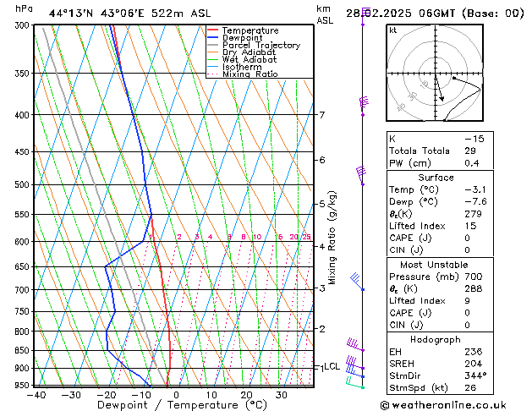Click the 300 hPa pressure label

tap(24, 25)
